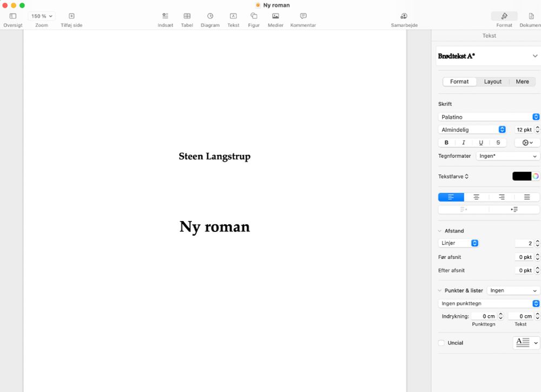Screen dimensions: 541x392
Task: Adjust font size with 12 pkt stepper
Action: (537, 130)
